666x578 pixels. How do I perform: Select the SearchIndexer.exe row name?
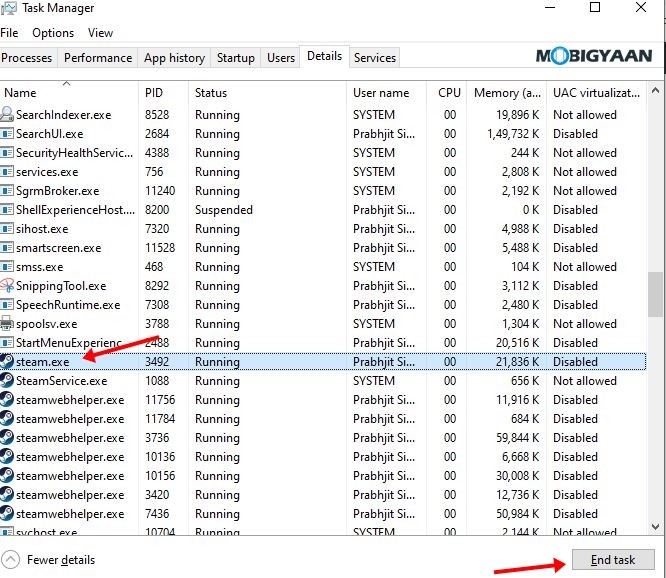(x=64, y=115)
